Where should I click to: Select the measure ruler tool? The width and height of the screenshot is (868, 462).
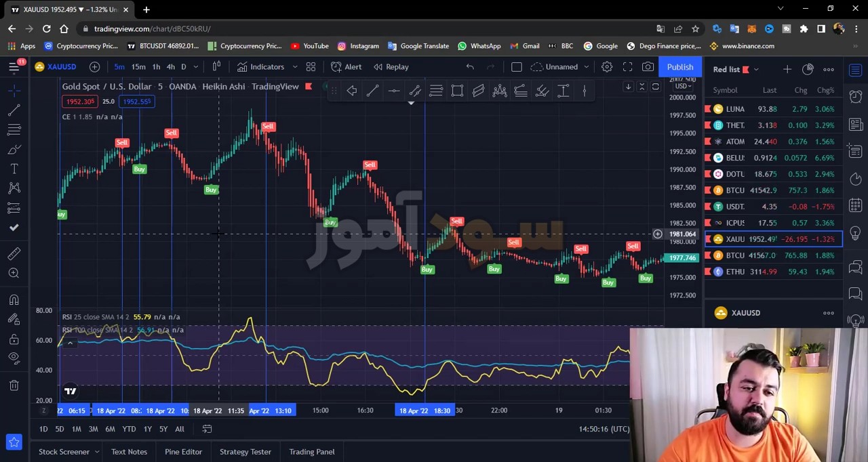tap(14, 253)
